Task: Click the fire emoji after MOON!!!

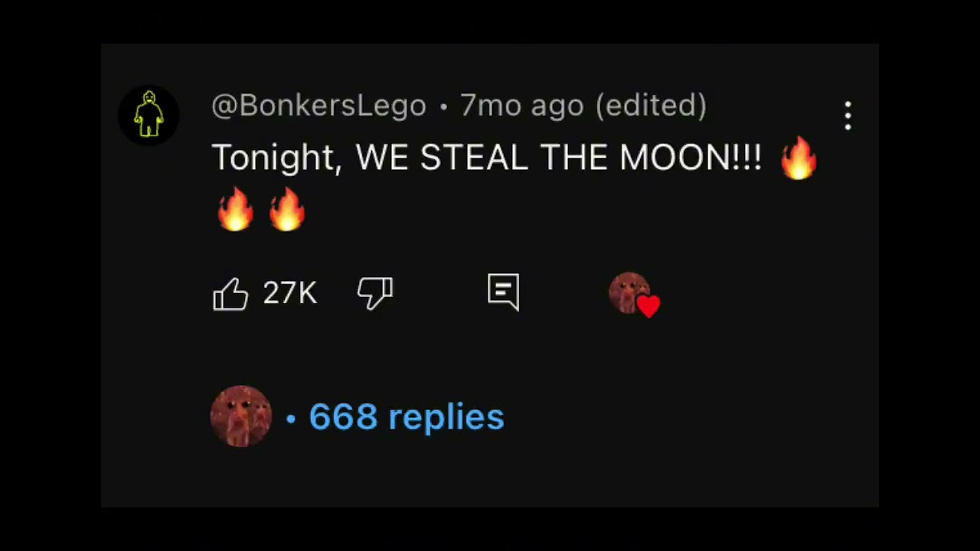Action: coord(799,158)
